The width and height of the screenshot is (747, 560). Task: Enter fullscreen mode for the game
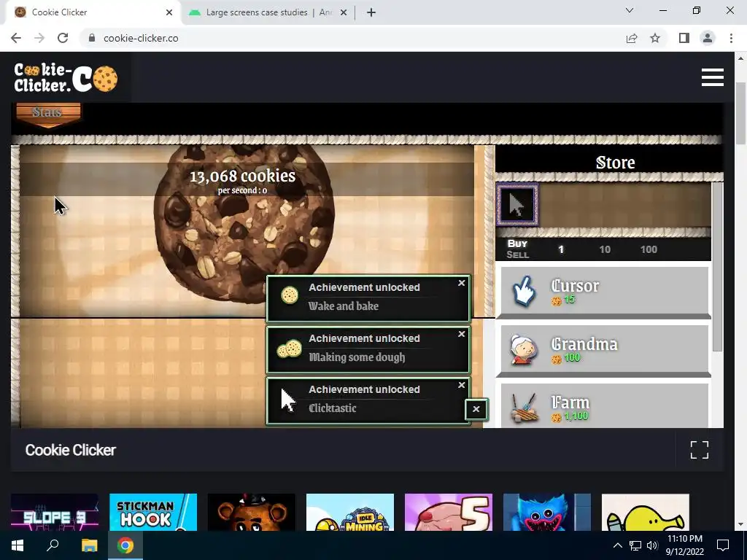(700, 450)
